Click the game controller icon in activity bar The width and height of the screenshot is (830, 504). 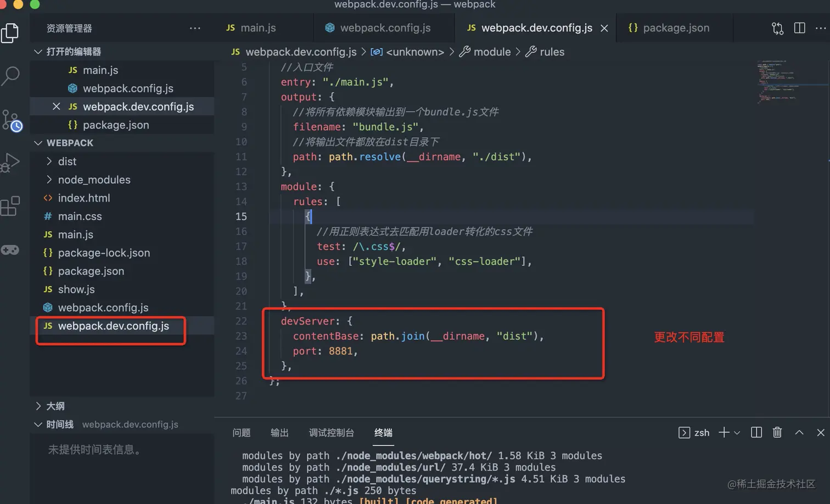tap(10, 250)
